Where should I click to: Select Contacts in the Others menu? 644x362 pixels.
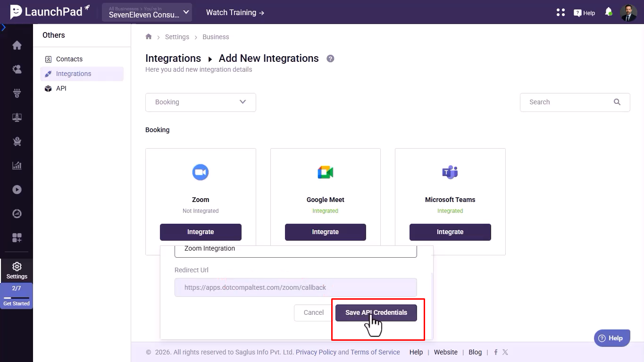point(69,59)
